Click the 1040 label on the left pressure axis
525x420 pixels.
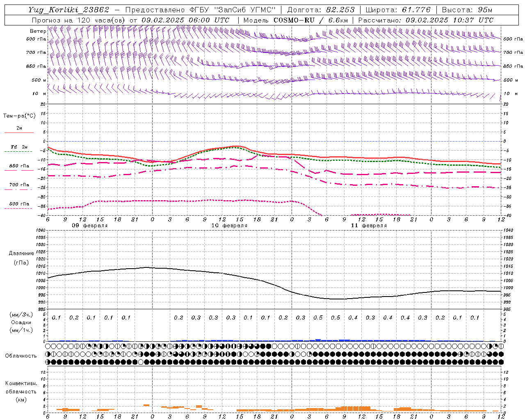tap(40, 230)
